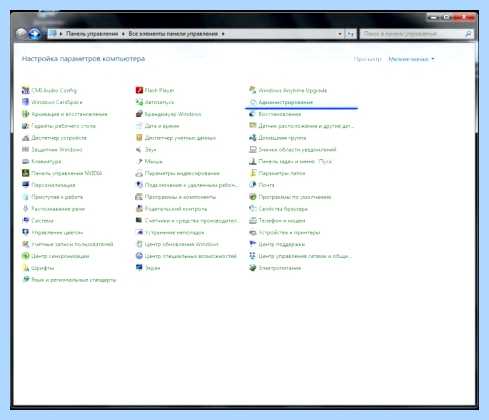Click Устранение неполадок link

[175, 232]
